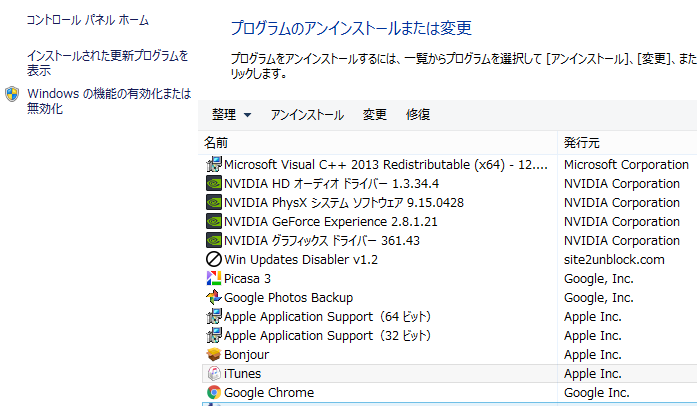Screen dimensions: 697x406
Task: Click Apple Inc. publisher for Bonjour
Action: [593, 355]
